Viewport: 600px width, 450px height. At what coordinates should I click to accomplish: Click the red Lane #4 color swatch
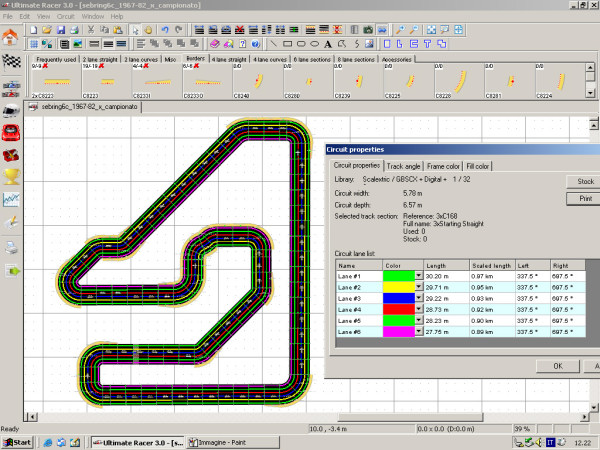click(x=399, y=309)
